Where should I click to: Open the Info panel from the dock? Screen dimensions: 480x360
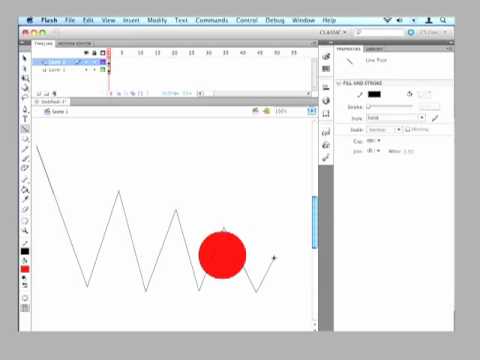326,100
